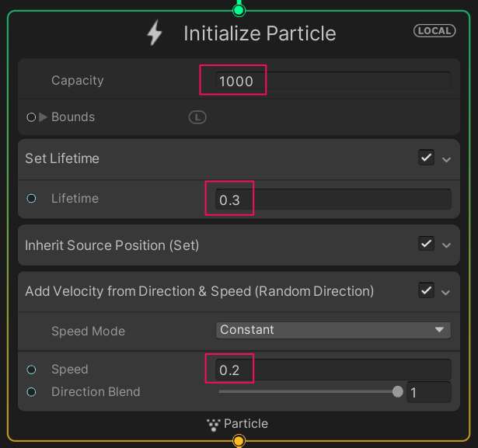Click the Particle data icon at bottom

coord(214,425)
